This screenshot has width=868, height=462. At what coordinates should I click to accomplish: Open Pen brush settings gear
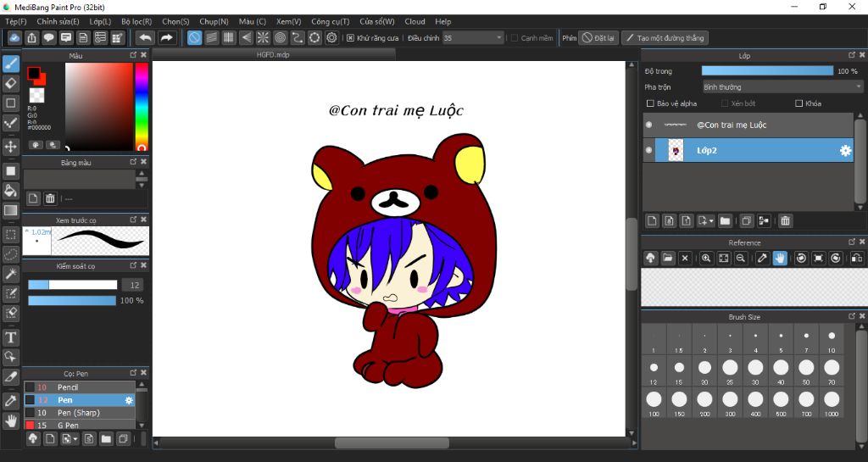129,400
